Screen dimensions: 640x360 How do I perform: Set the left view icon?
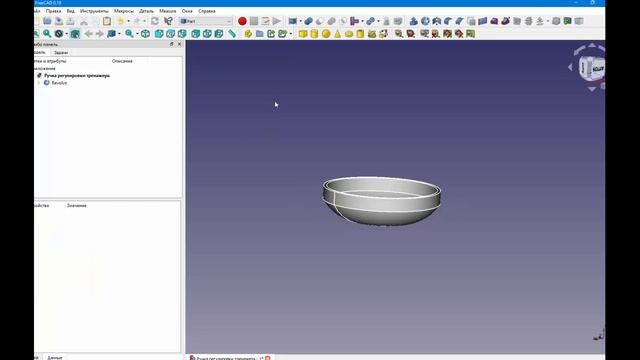tap(219, 34)
